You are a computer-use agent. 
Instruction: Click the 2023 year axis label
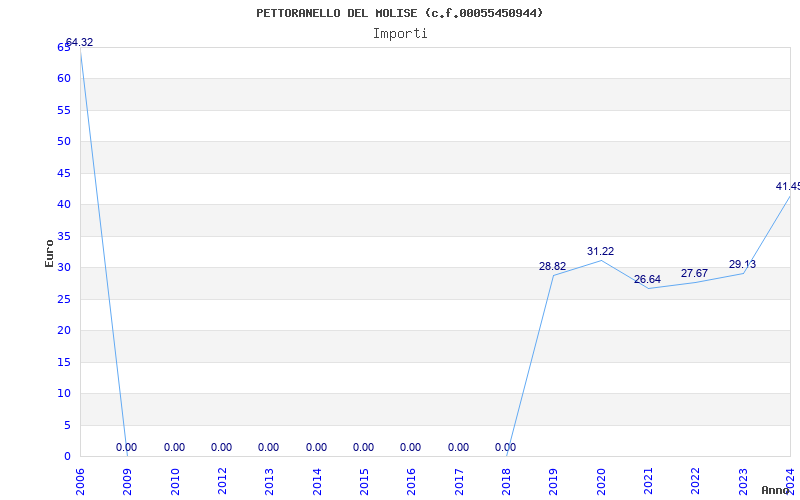pyautogui.click(x=743, y=482)
